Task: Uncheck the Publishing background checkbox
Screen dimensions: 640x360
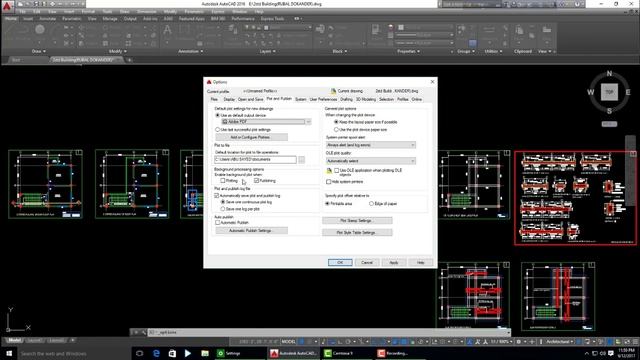Action: (x=256, y=180)
